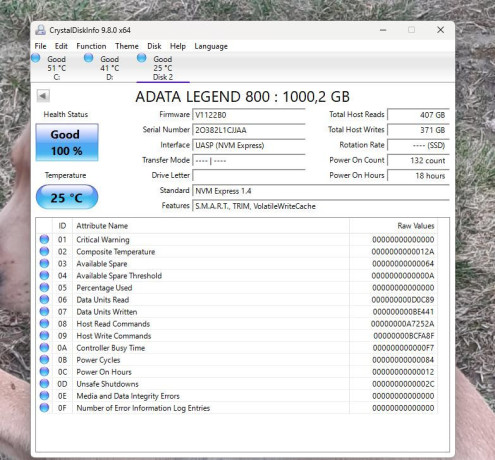
Task: Go to the previous disk with the left arrow
Action: (43, 96)
